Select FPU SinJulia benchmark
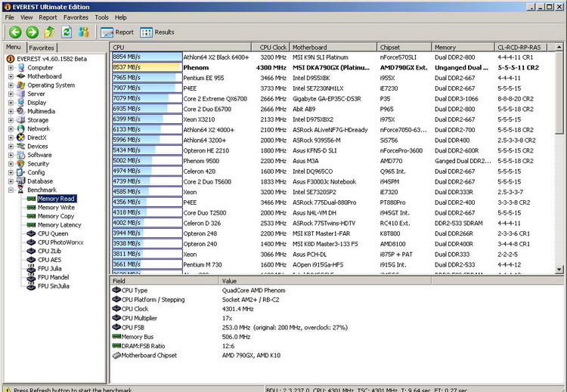Image resolution: width=567 pixels, height=392 pixels. 53,286
